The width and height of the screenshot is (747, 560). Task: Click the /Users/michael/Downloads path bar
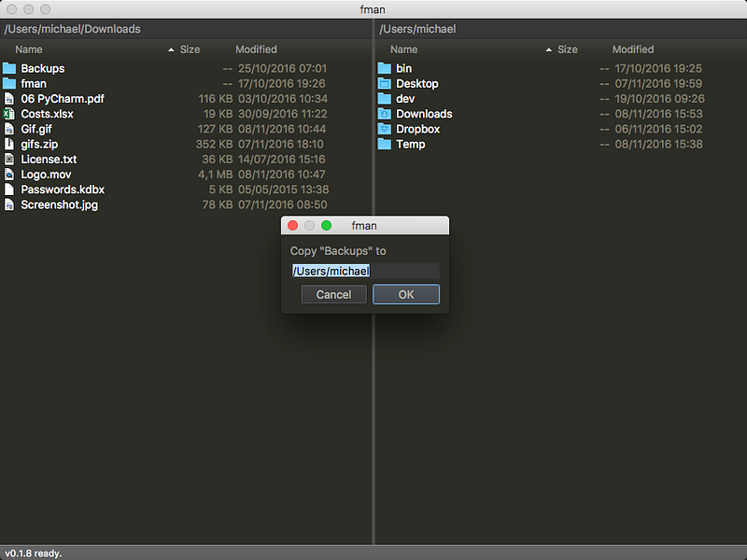point(185,29)
